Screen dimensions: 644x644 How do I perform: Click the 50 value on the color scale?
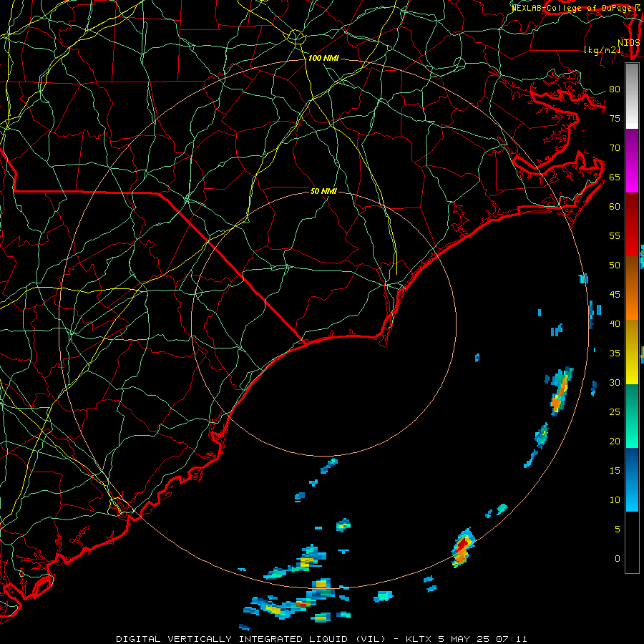click(x=615, y=265)
